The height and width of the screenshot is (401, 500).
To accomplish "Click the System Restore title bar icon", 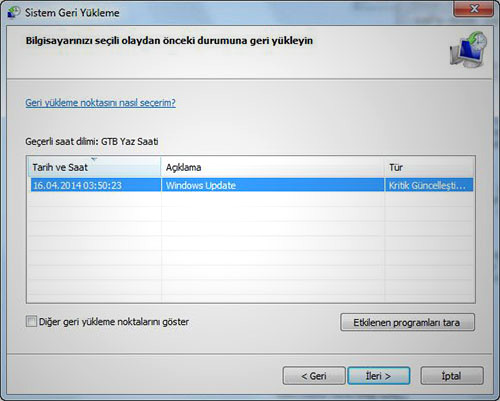I will (x=14, y=13).
